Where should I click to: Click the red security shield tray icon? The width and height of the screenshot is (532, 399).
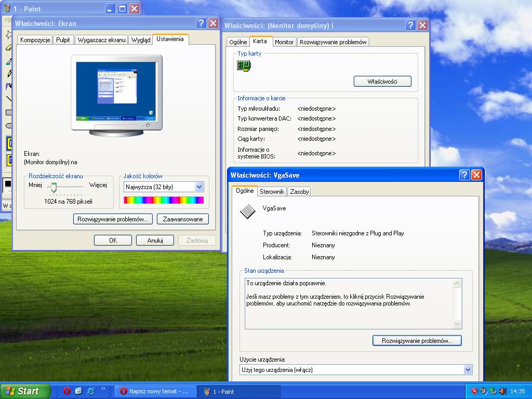point(474,391)
